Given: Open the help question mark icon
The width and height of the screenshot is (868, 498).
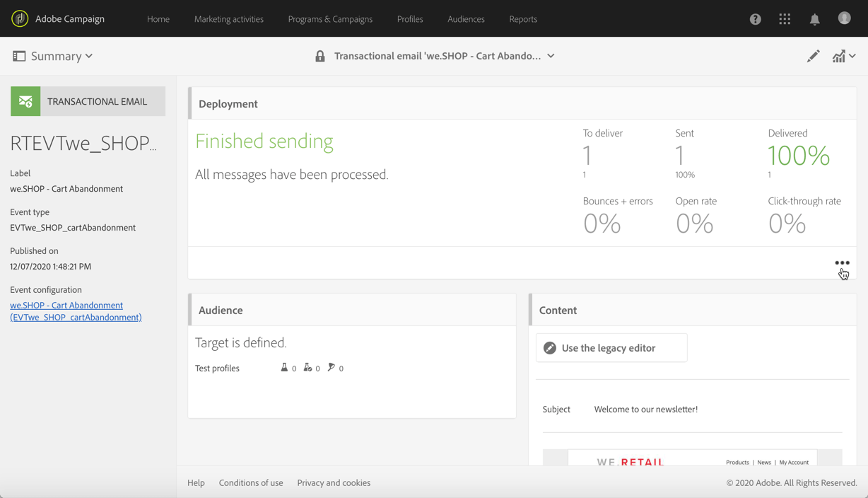Looking at the screenshot, I should tap(756, 19).
